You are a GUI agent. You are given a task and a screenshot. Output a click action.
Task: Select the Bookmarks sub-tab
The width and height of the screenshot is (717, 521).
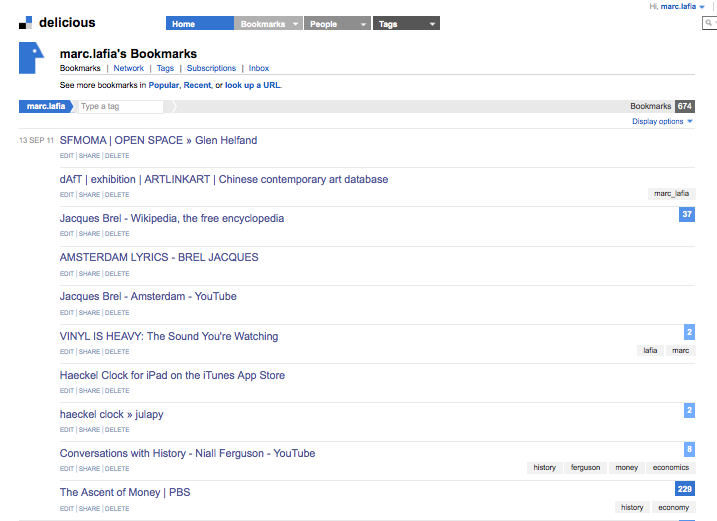coord(80,68)
